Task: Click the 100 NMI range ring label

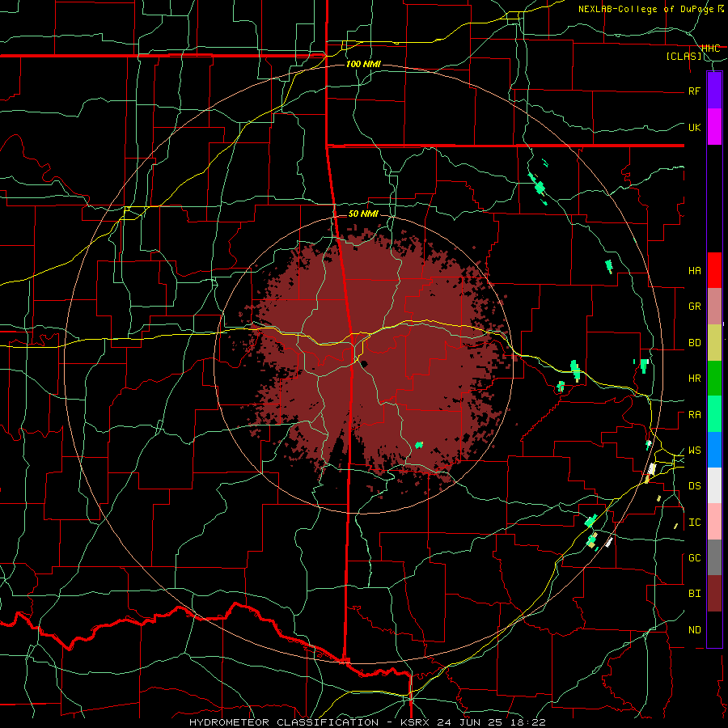Action: coord(363,64)
